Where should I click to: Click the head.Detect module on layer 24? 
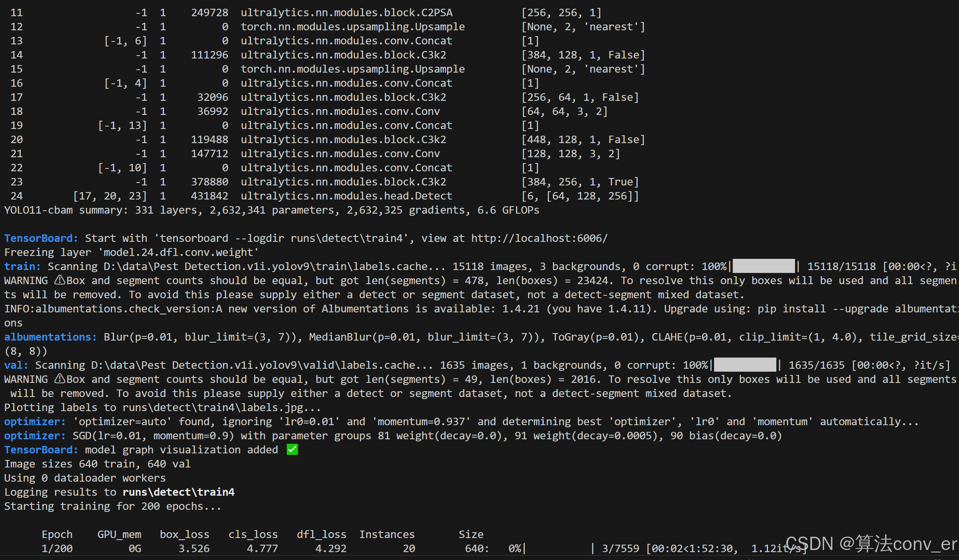click(346, 196)
